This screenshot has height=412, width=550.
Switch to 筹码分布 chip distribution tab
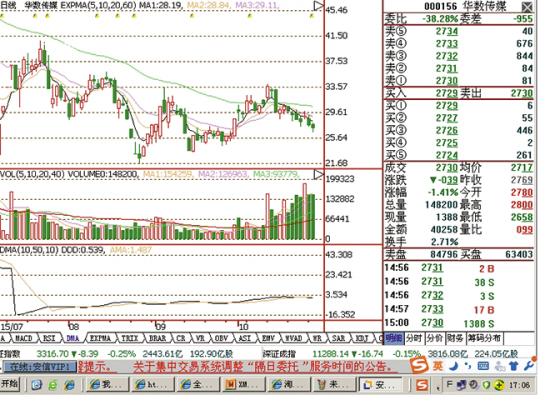484,338
